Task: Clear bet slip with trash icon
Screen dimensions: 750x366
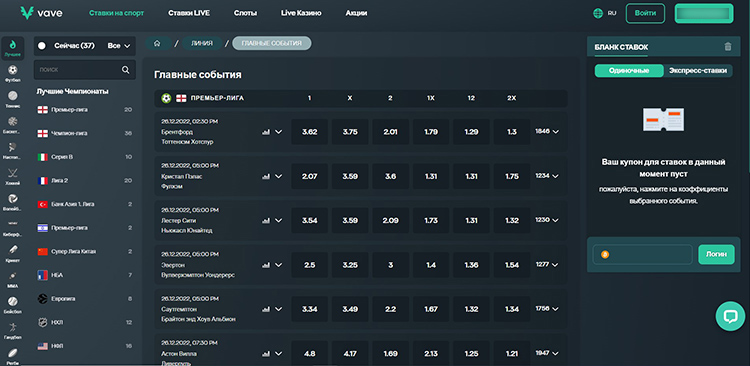Action: pyautogui.click(x=728, y=46)
